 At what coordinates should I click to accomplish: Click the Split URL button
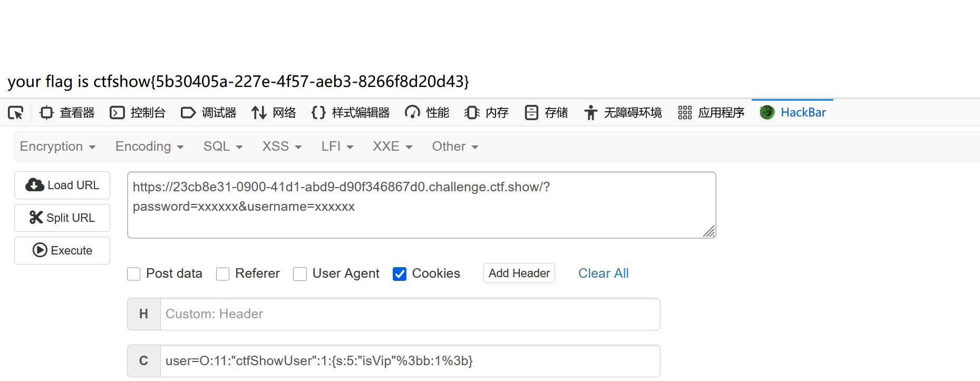pos(62,218)
